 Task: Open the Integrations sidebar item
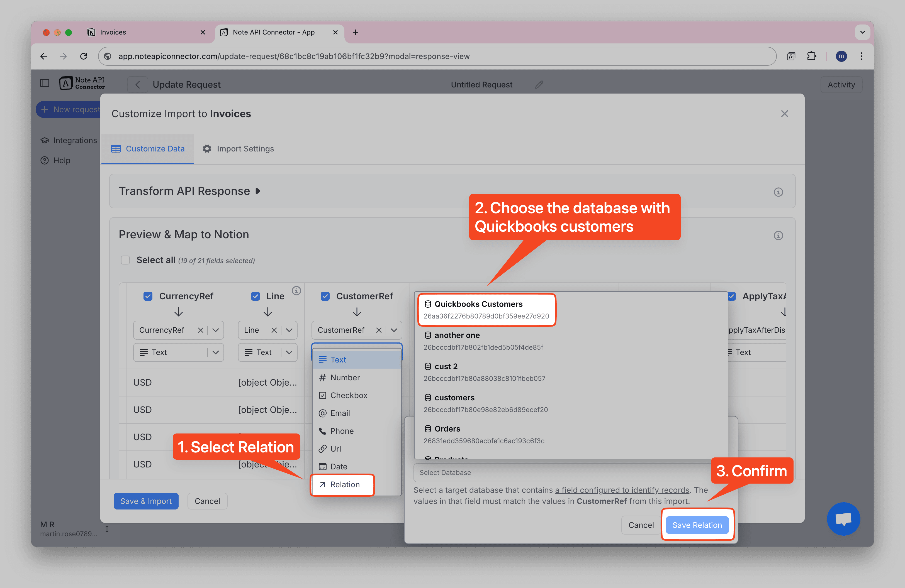click(x=69, y=140)
